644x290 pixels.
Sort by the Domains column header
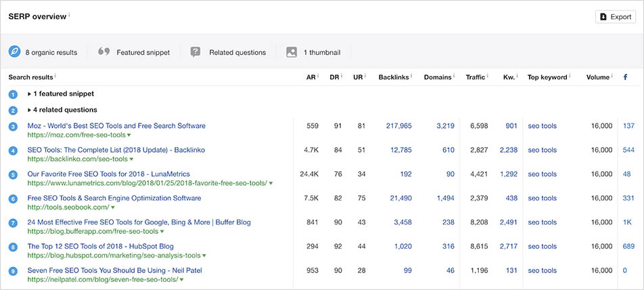438,77
